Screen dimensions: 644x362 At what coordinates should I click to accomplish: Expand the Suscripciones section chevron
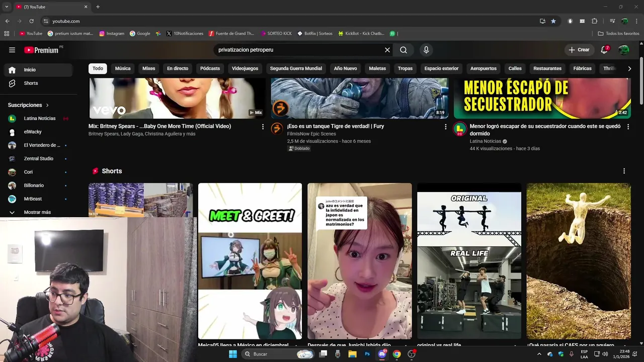click(47, 105)
